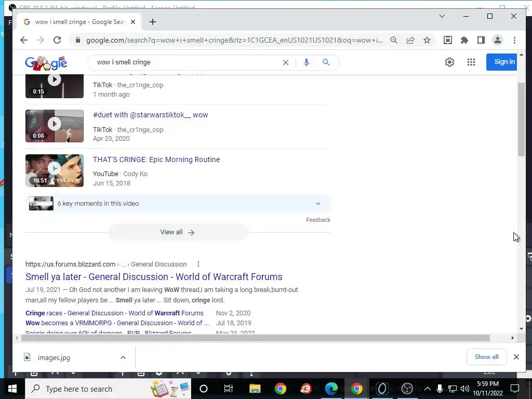
Task: Play the 0:08 duet video thumbnail
Action: point(54,126)
